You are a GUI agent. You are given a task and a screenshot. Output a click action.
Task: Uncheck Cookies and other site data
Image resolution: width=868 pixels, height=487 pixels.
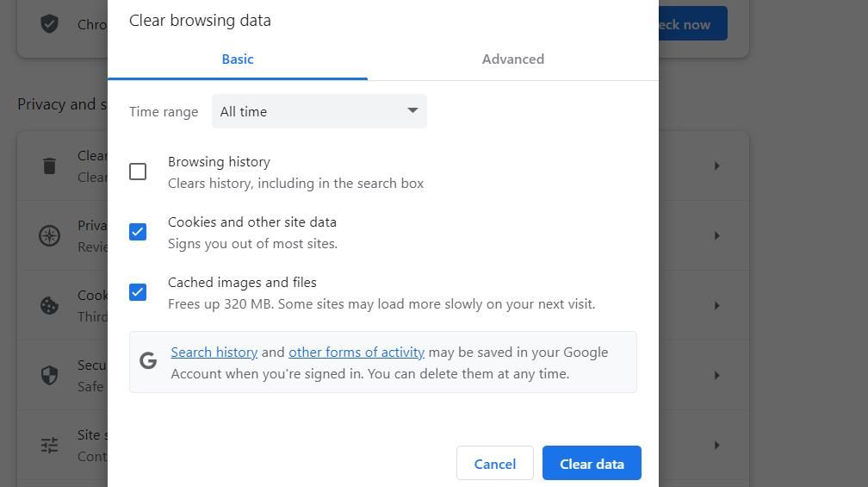click(138, 232)
